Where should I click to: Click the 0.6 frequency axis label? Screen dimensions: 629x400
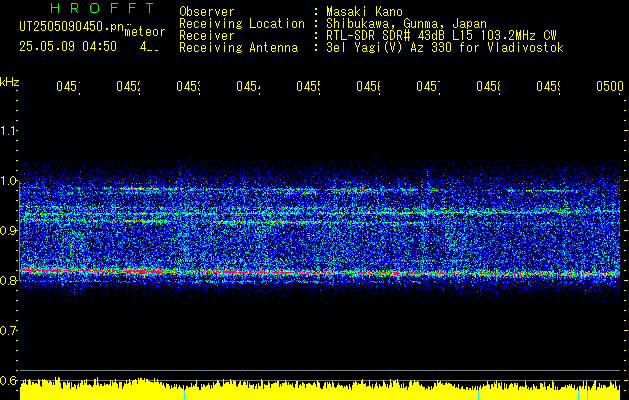tap(8, 380)
